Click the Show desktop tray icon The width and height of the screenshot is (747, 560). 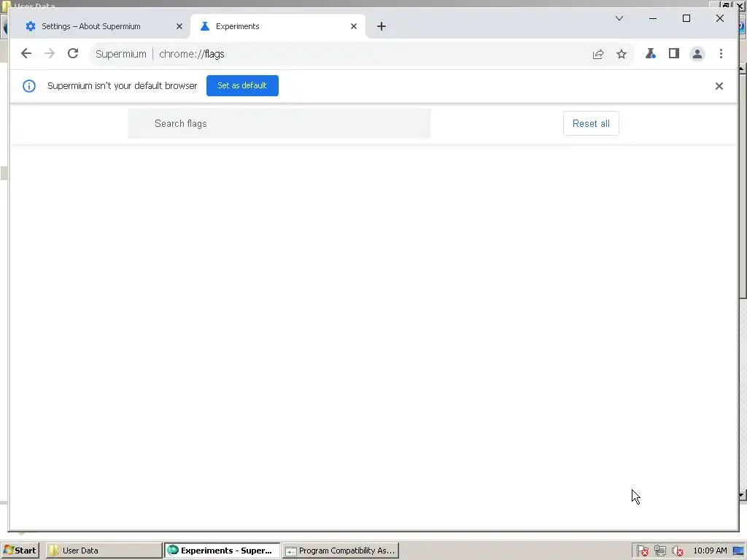(738, 551)
